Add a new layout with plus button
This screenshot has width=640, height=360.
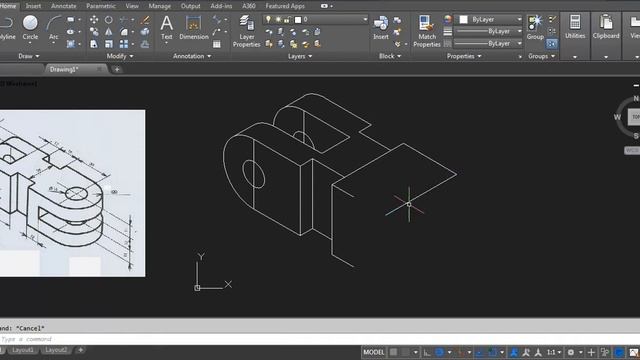pyautogui.click(x=80, y=350)
